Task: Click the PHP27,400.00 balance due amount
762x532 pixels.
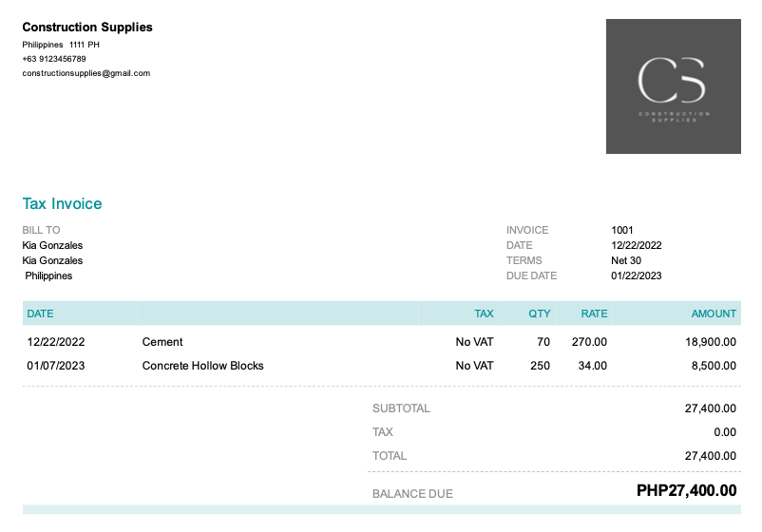Action: [686, 491]
